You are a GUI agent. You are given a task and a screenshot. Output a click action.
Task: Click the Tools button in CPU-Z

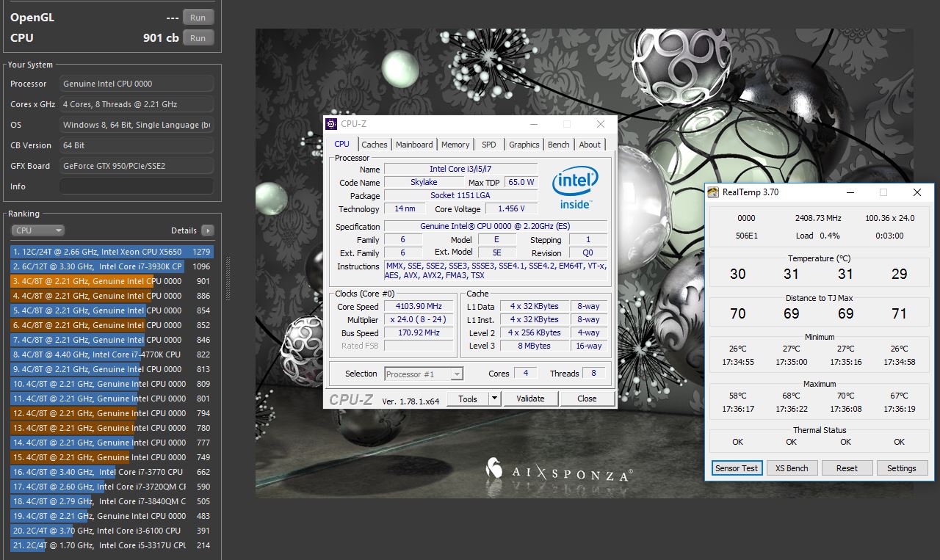[x=468, y=399]
